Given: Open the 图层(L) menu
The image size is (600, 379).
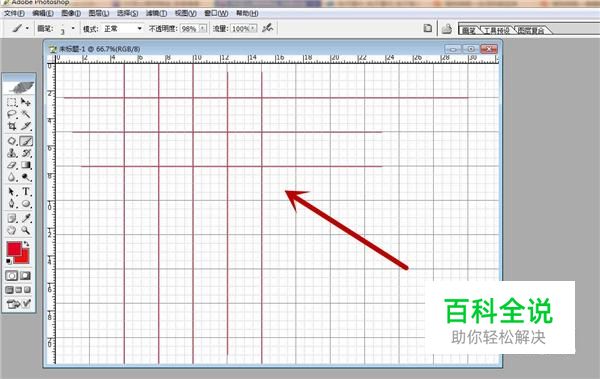Looking at the screenshot, I should (99, 13).
